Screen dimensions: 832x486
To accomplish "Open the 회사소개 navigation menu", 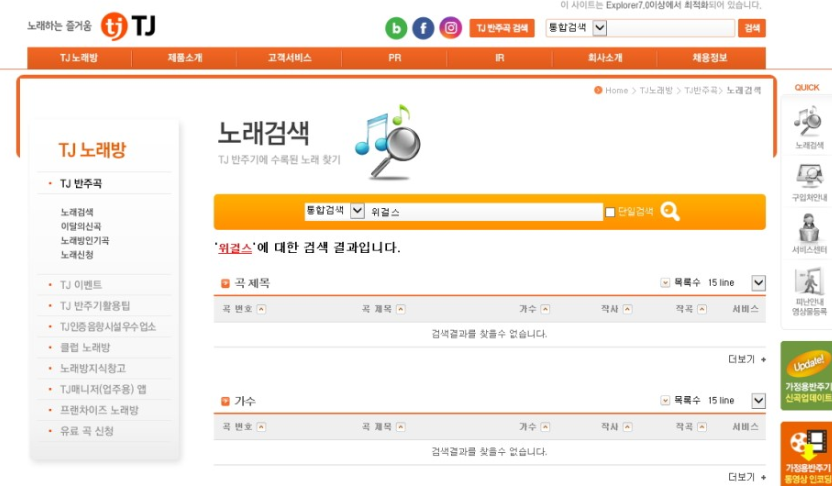I will [605, 58].
